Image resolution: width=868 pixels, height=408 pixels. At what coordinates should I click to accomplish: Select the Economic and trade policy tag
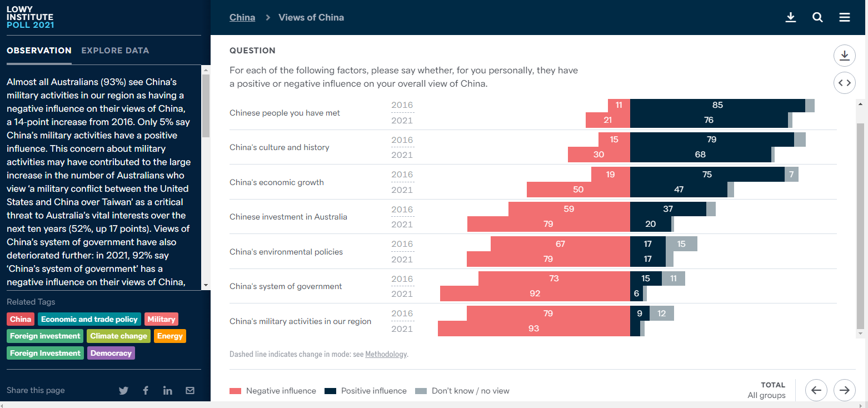click(89, 319)
